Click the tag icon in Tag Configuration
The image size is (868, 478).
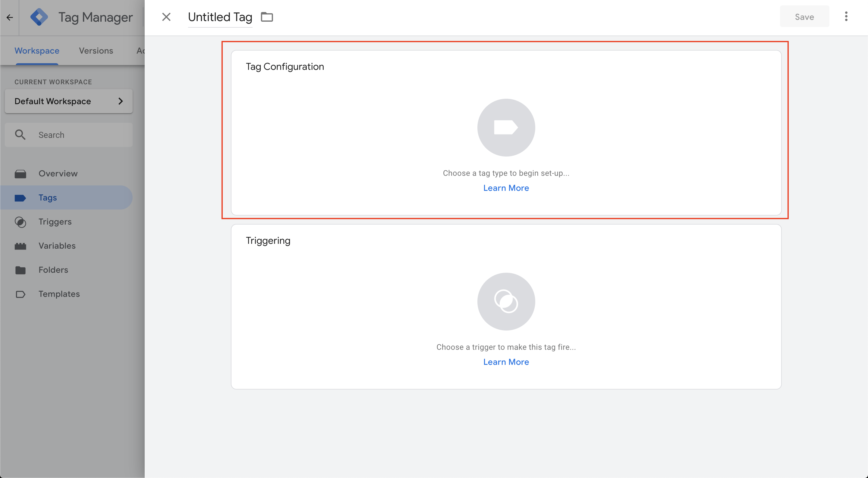506,127
